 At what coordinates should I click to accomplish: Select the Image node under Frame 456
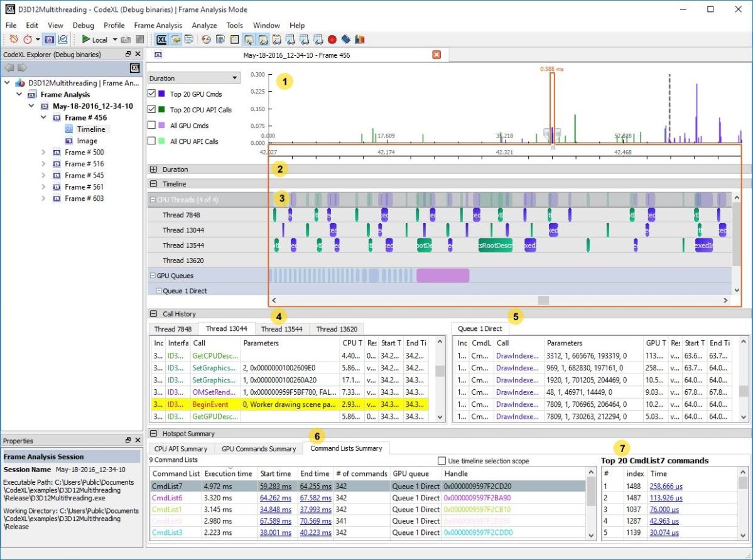(x=87, y=141)
